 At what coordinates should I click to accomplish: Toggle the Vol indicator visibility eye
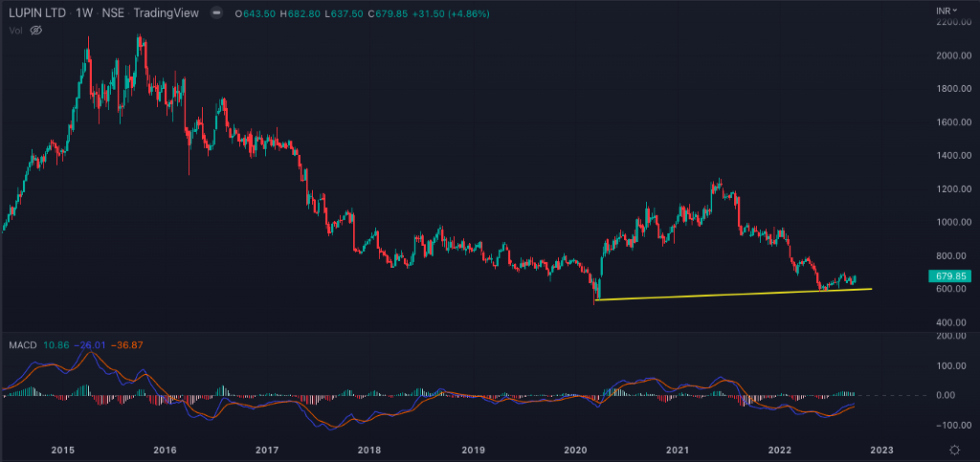[x=35, y=30]
